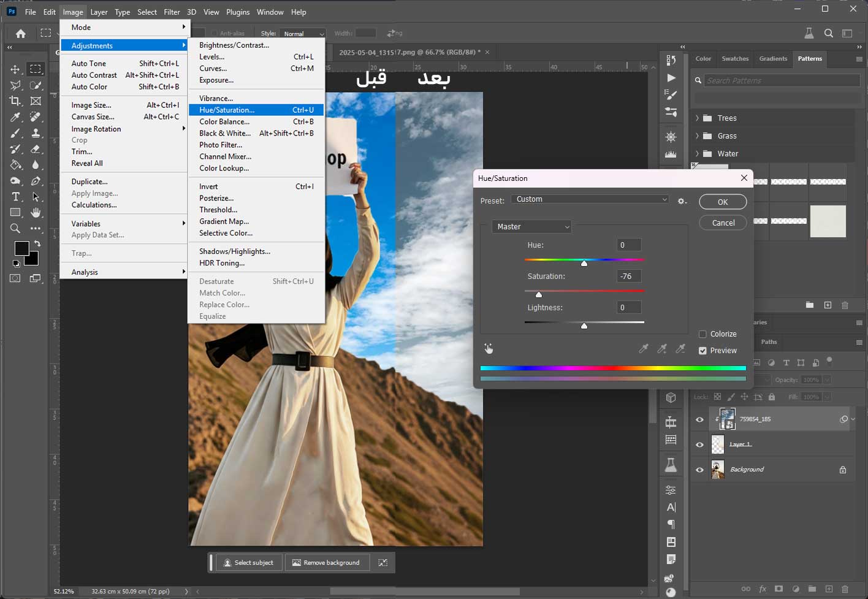Open the Layer menu
Image resolution: width=868 pixels, height=599 pixels.
point(99,12)
